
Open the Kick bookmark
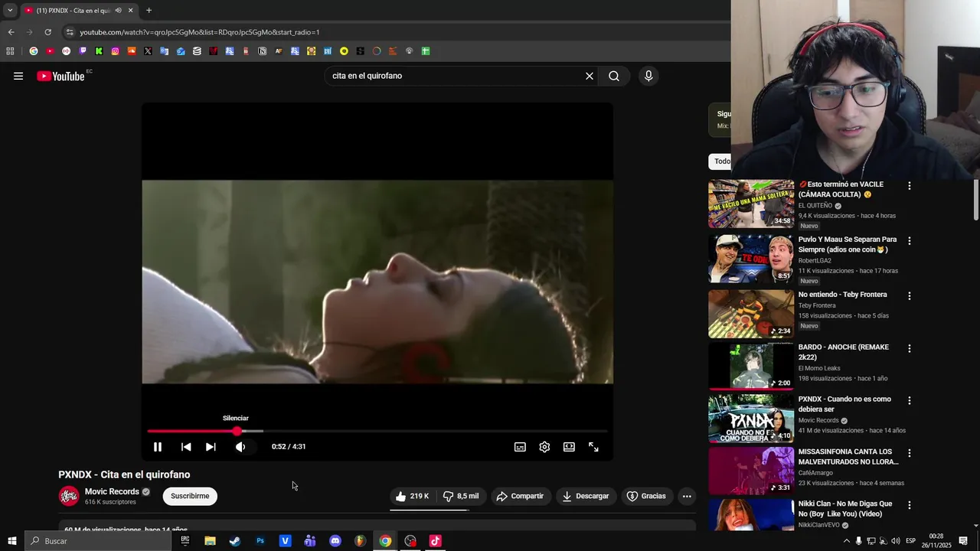tap(99, 51)
